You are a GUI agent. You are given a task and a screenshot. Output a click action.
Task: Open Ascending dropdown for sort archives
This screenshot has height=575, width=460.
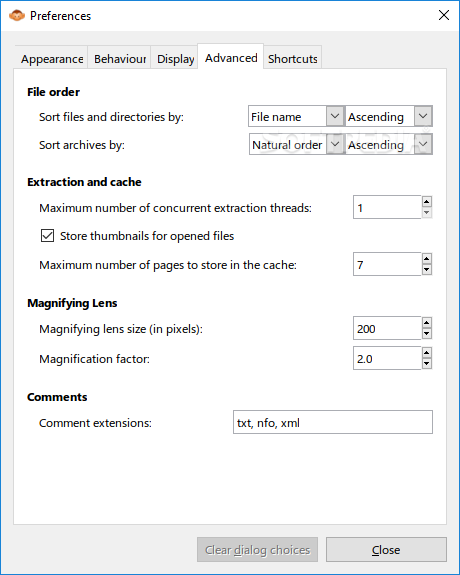point(389,145)
